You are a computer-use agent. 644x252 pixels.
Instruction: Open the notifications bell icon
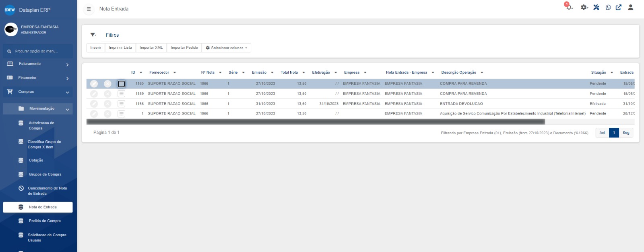tap(569, 7)
